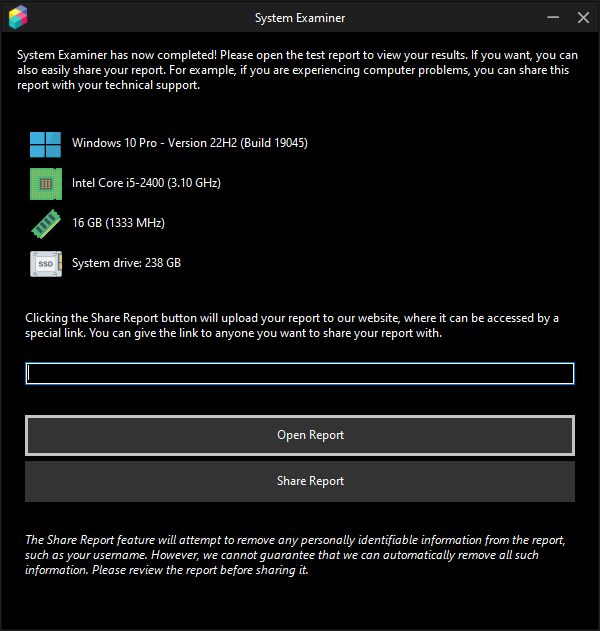Viewport: 600px width, 631px height.
Task: Click the Intel Core i5-2400 label
Action: coord(146,183)
